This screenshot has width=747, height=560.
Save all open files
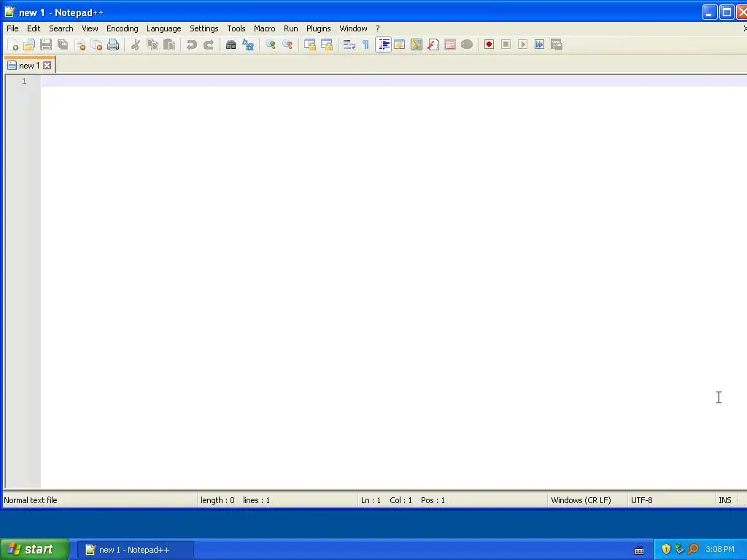click(63, 44)
